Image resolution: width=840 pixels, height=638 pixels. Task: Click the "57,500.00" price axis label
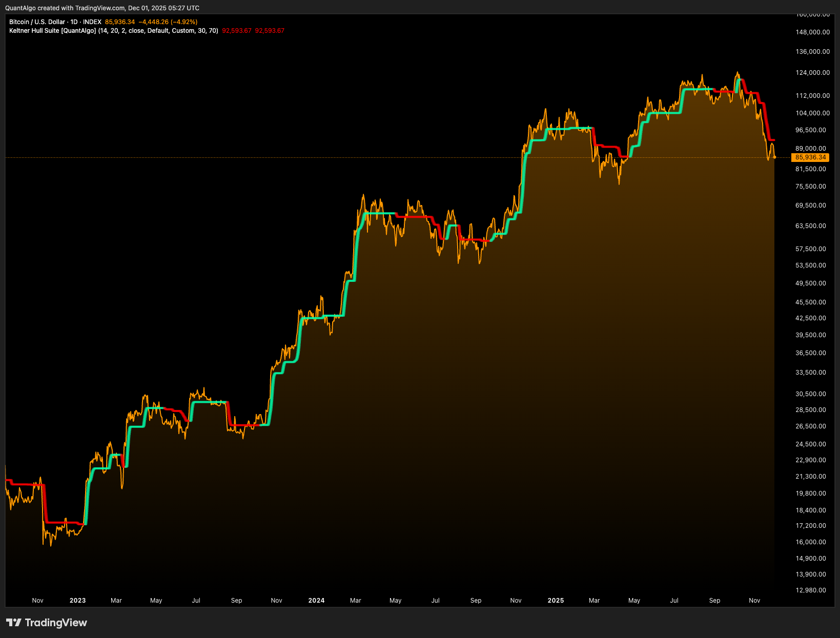point(811,249)
